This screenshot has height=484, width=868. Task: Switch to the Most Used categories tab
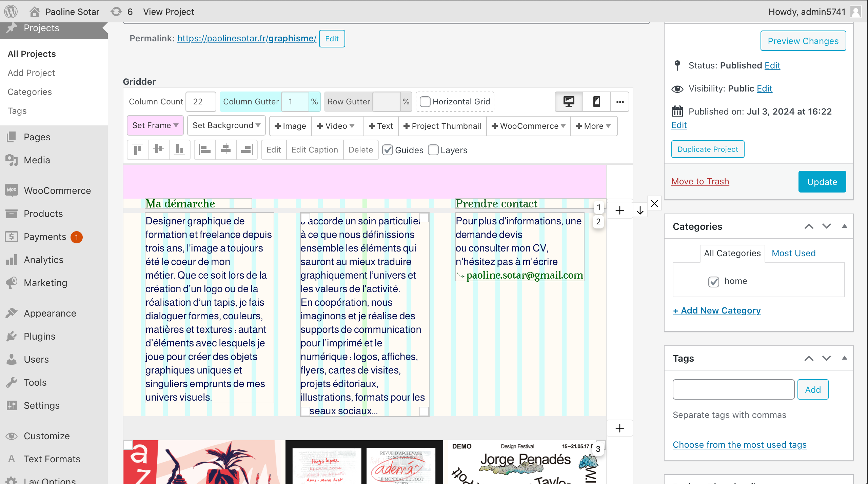point(793,253)
